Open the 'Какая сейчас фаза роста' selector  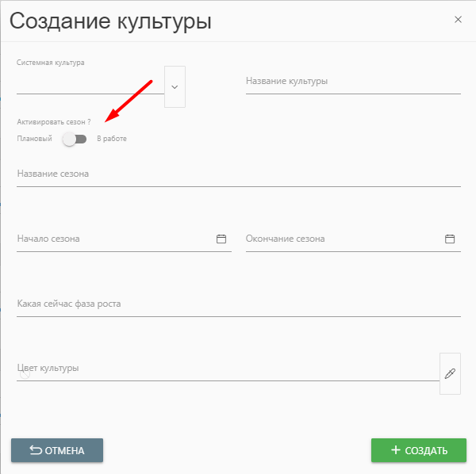[238, 304]
